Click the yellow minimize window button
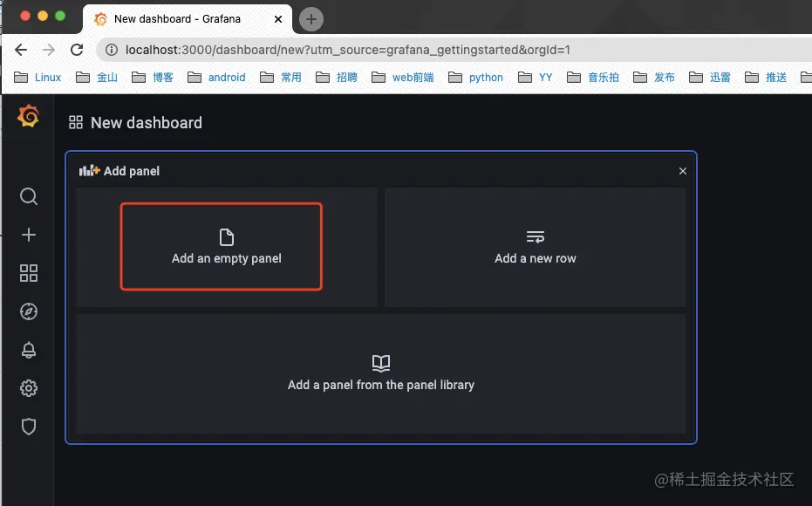 coord(43,16)
